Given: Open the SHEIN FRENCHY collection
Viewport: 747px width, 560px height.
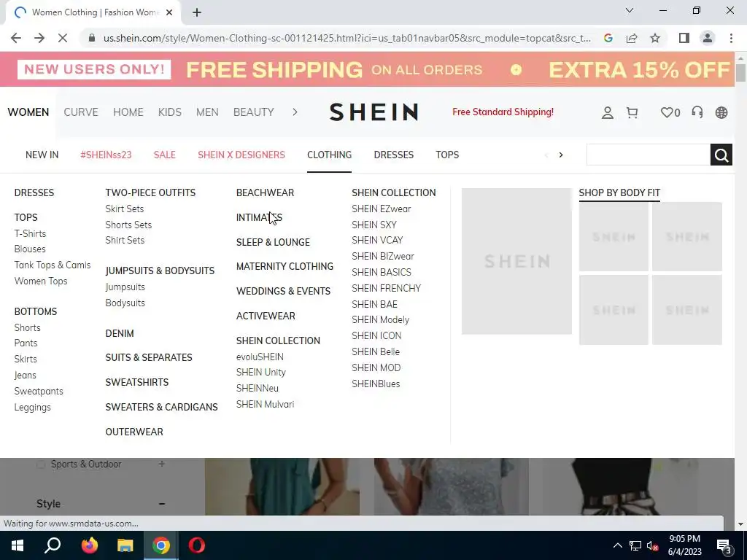Looking at the screenshot, I should 387,288.
